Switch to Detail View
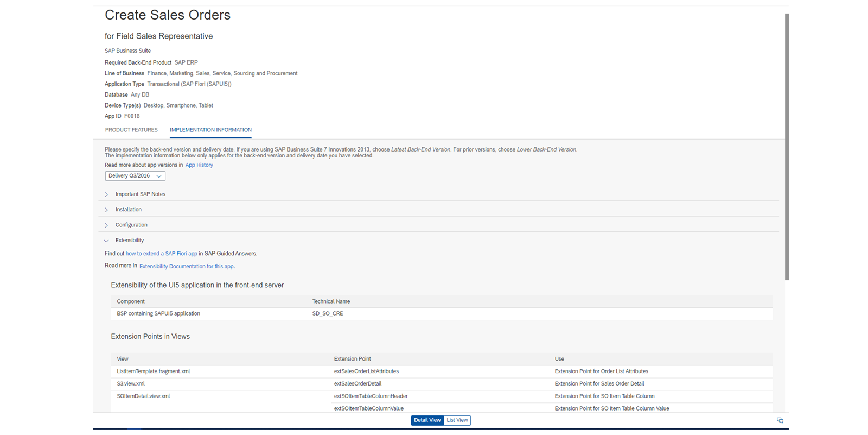868x435 pixels. coord(427,420)
